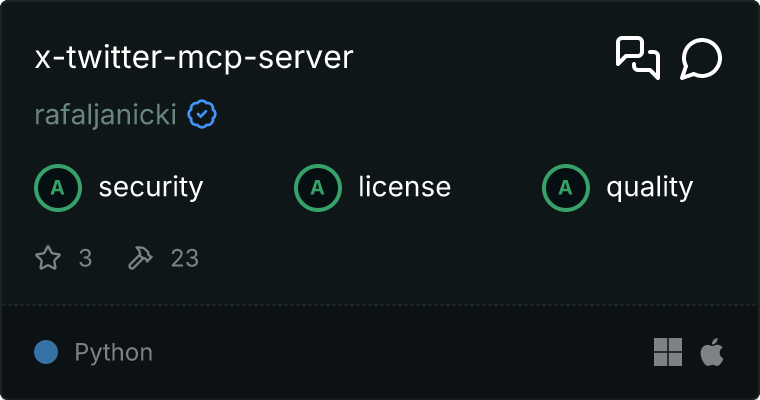Select the quality label text
Screen dimensions: 760x400
click(649, 187)
